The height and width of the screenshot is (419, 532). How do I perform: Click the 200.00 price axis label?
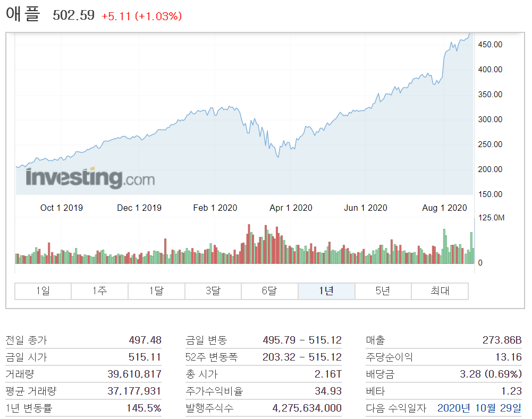tap(490, 169)
